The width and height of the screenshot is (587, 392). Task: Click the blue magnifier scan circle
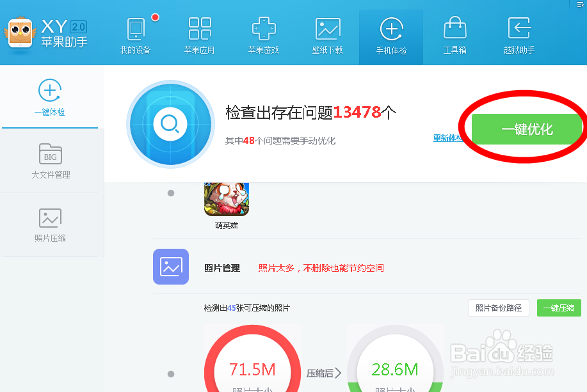click(x=171, y=124)
